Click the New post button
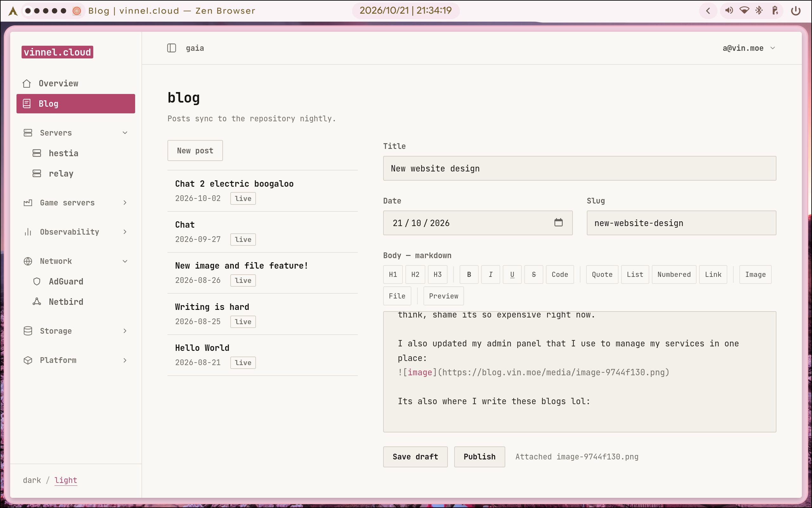812x508 pixels. 195,150
